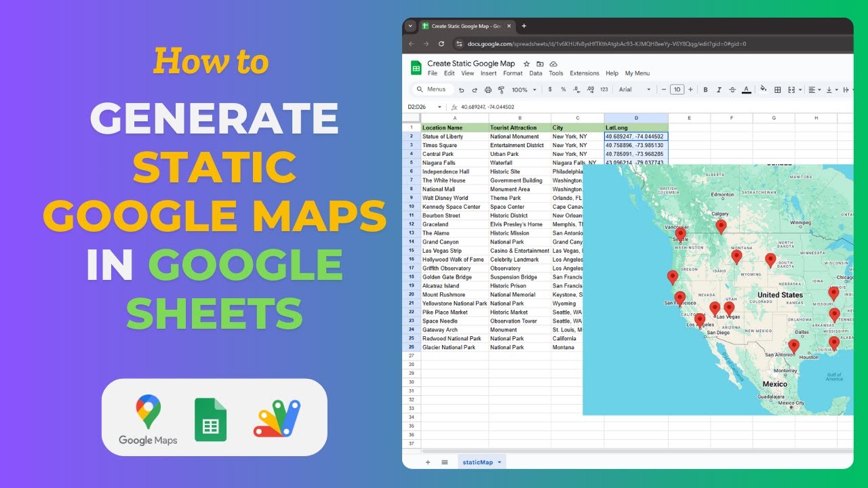The height and width of the screenshot is (488, 868).
Task: Click the Google Sheets home logo
Action: pos(416,68)
